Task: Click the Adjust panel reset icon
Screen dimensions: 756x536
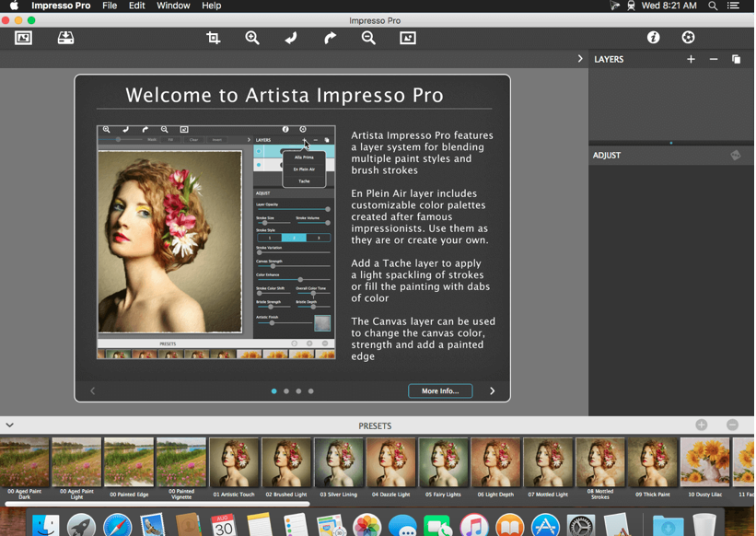Action: click(735, 156)
